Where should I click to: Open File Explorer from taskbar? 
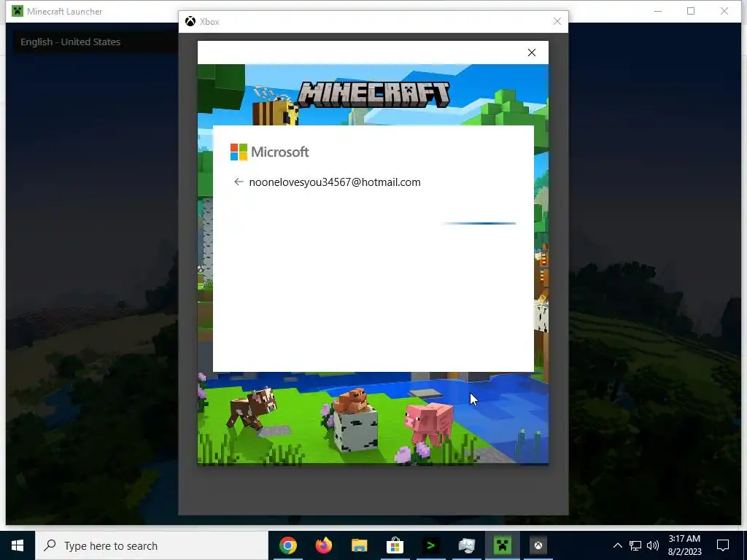coord(359,545)
